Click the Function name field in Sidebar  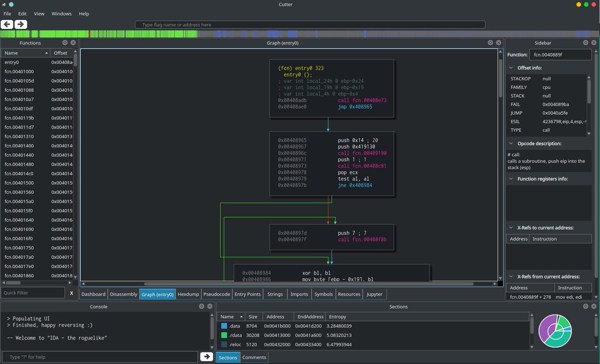(560, 54)
